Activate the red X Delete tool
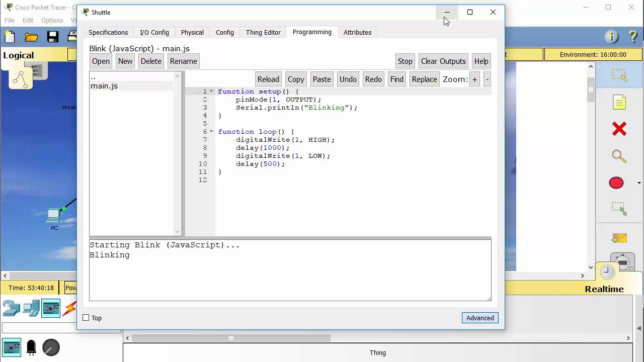This screenshot has height=362, width=644. 619,129
